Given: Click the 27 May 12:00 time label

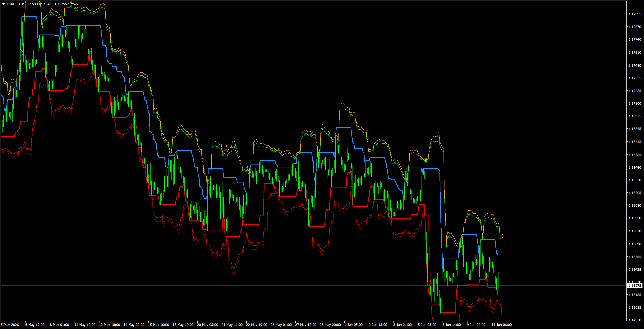Looking at the screenshot, I should (306, 325).
